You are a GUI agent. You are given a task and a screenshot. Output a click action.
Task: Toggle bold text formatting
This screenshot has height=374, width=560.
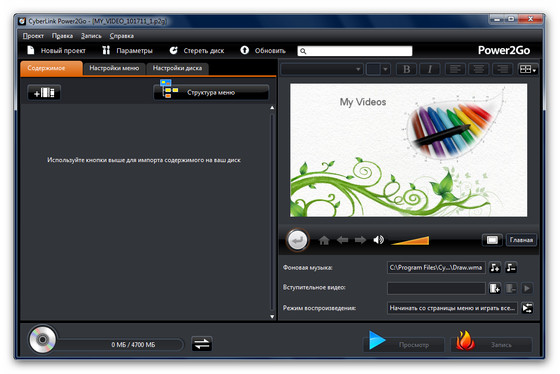coord(406,69)
